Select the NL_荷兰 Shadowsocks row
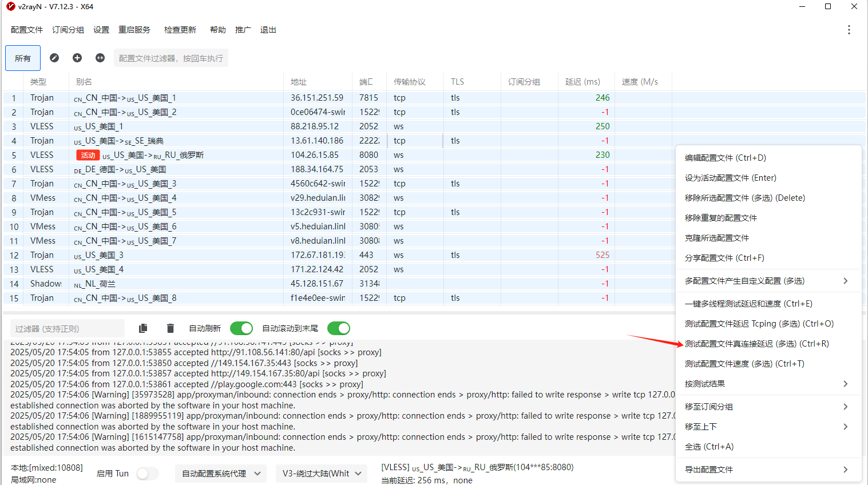The image size is (868, 485). click(339, 284)
